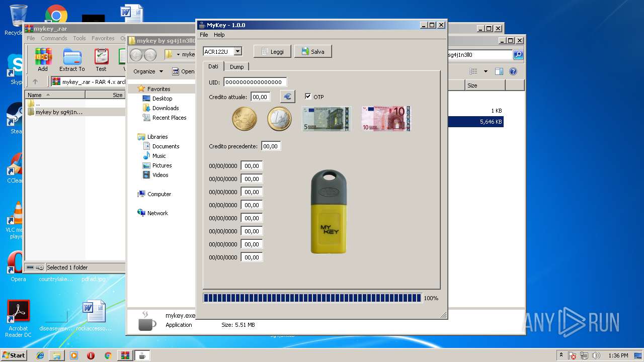Click the Explorer search magnifier icon
The width and height of the screenshot is (644, 362).
tap(518, 55)
